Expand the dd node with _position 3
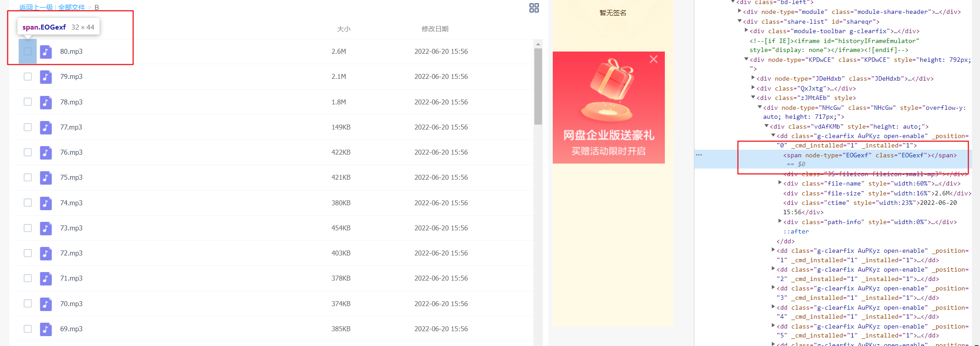 tap(773, 288)
